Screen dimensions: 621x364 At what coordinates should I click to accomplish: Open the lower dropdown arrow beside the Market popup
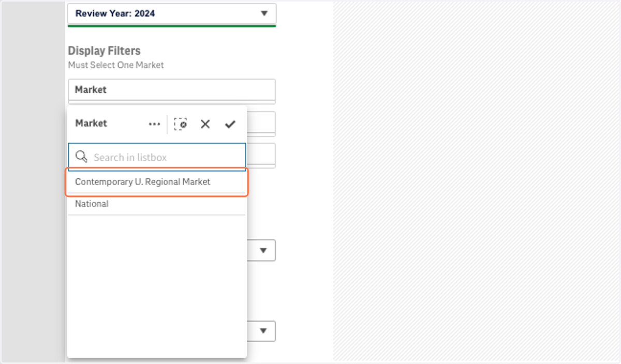tap(263, 331)
